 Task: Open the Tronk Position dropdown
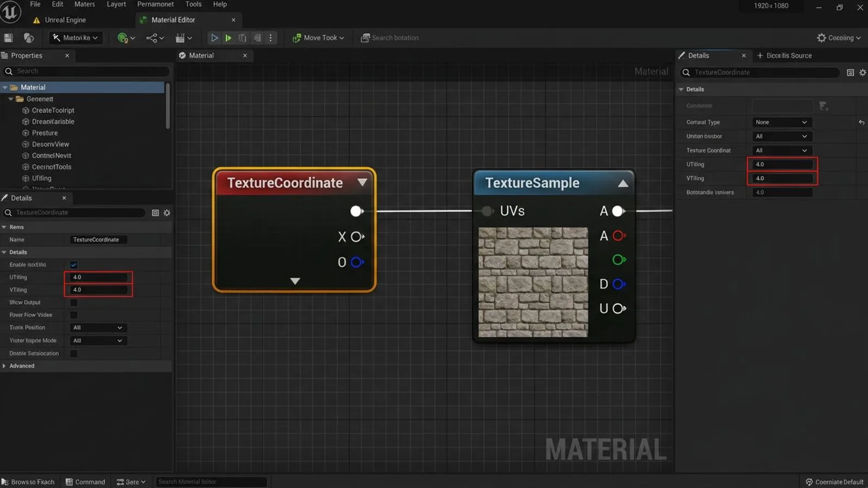click(98, 328)
